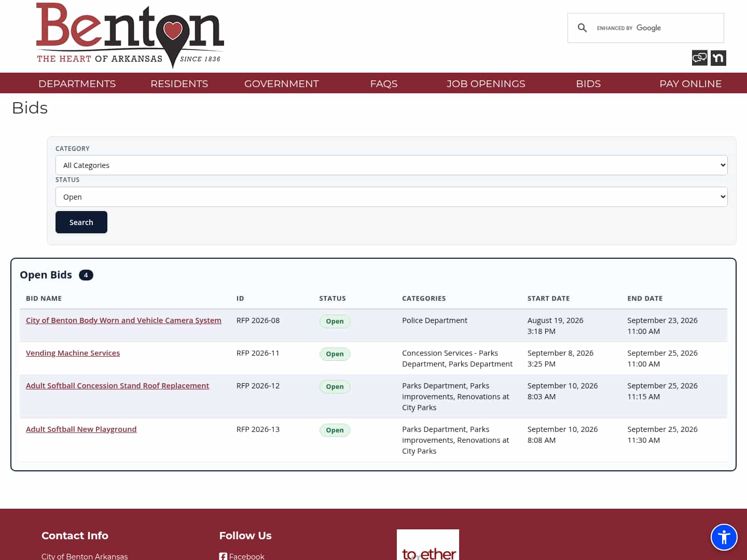Click the Follow Us footer heading
The width and height of the screenshot is (747, 560).
point(245,536)
